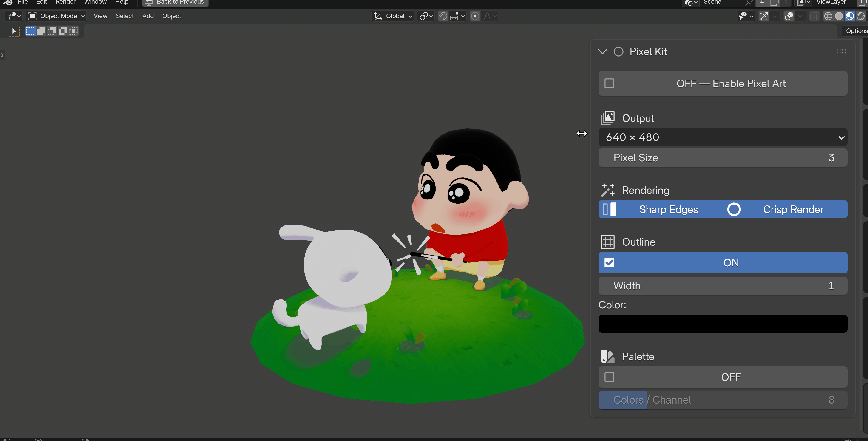
Task: Toggle the snapping magnet icon
Action: pos(443,16)
